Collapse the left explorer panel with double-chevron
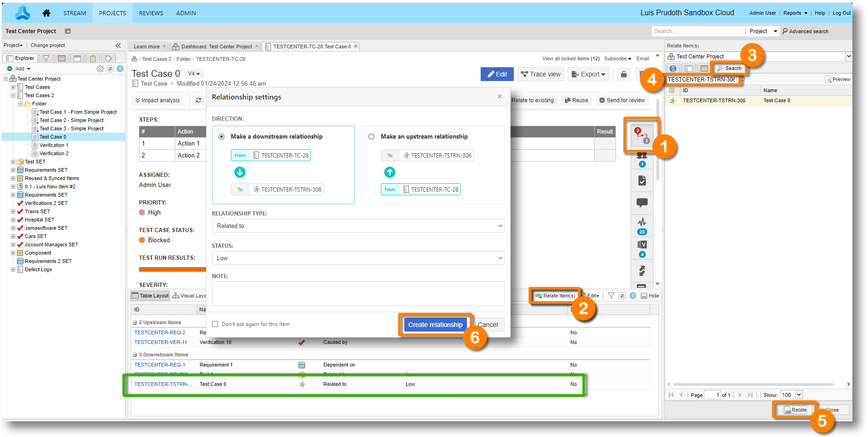The image size is (868, 437). point(118,45)
